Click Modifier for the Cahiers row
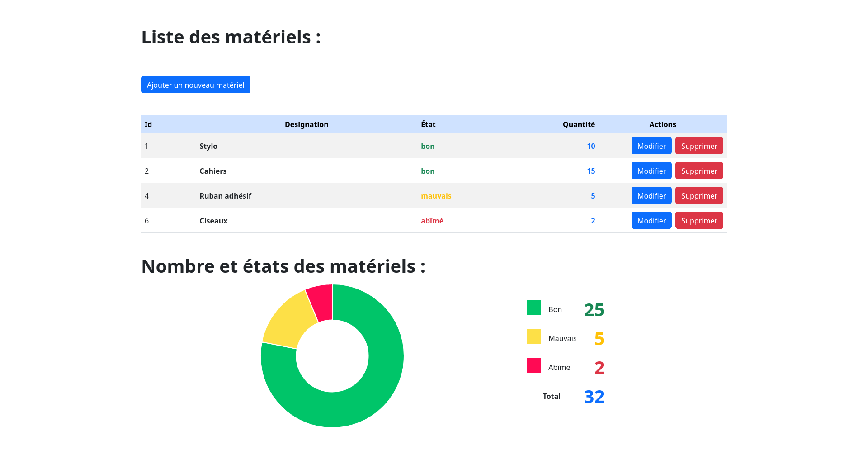The image size is (868, 450). coord(651,171)
